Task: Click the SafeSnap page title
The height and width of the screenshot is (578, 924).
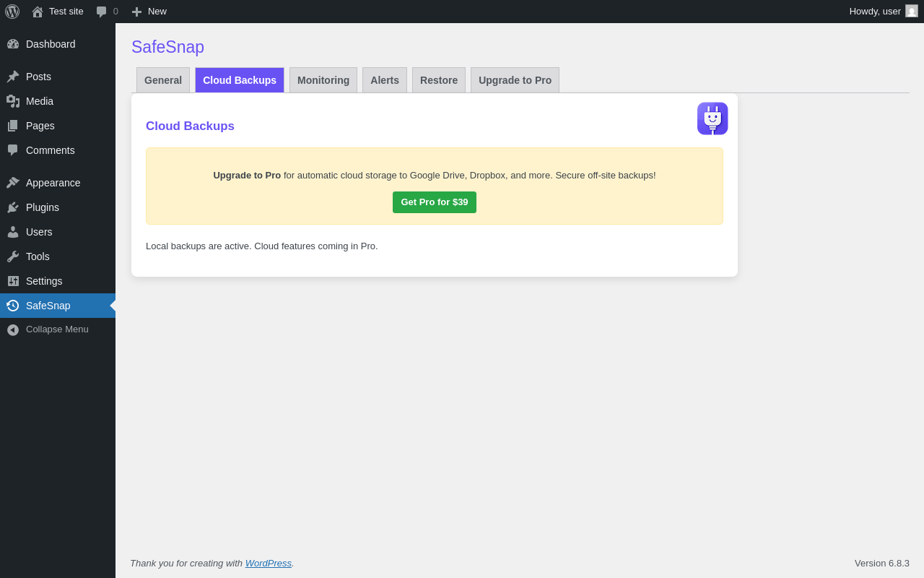Action: point(167,47)
